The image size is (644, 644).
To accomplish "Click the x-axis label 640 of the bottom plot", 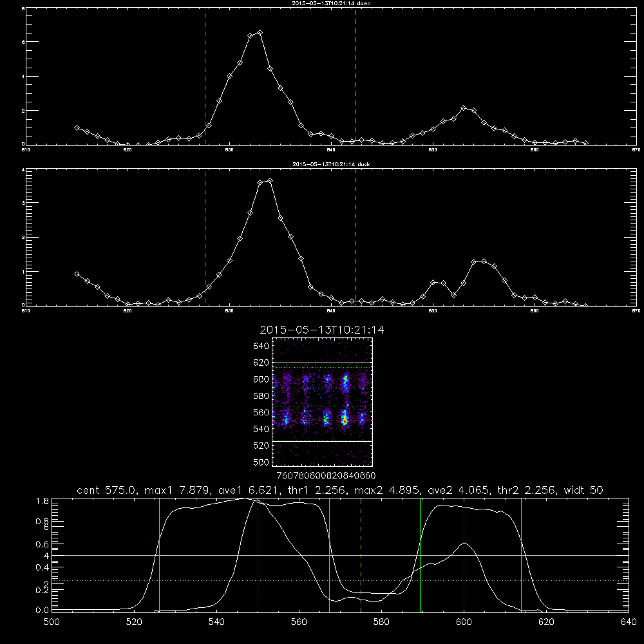I will tap(629, 622).
